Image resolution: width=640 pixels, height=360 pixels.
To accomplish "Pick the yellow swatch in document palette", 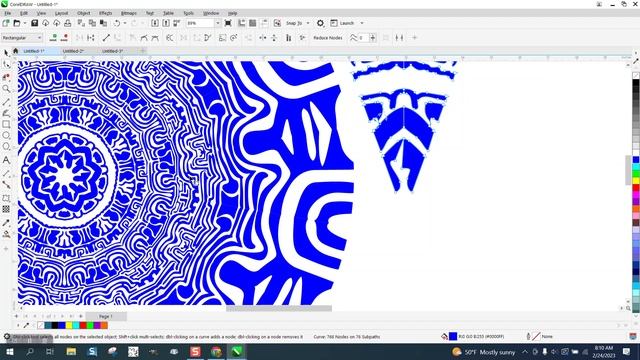I will click(x=69, y=325).
